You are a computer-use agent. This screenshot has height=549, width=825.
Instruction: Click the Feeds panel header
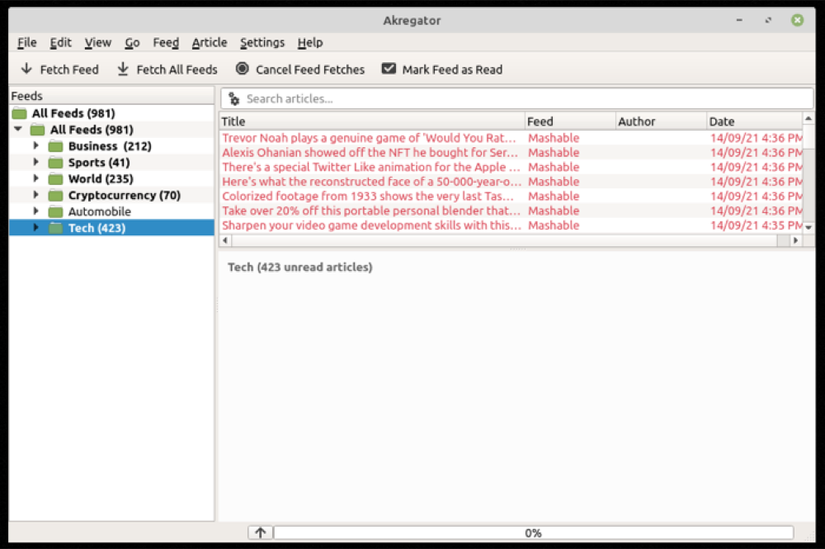pyautogui.click(x=112, y=96)
